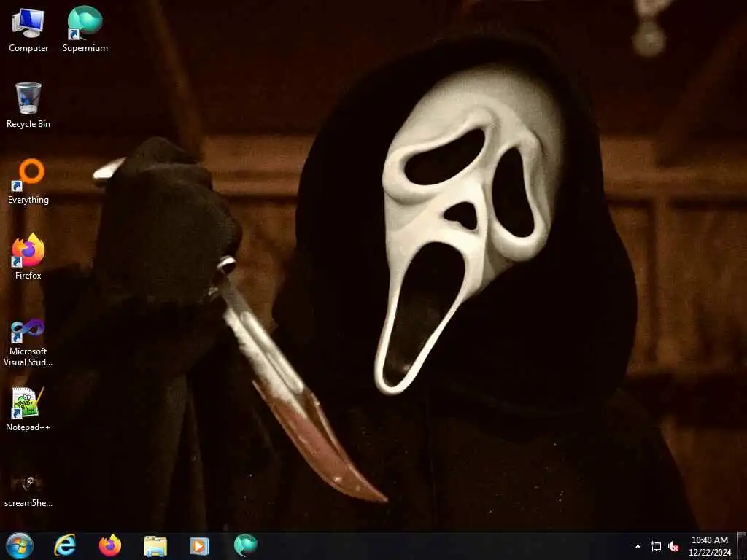Launch Supermium from the taskbar
This screenshot has width=747, height=560.
pyautogui.click(x=245, y=545)
